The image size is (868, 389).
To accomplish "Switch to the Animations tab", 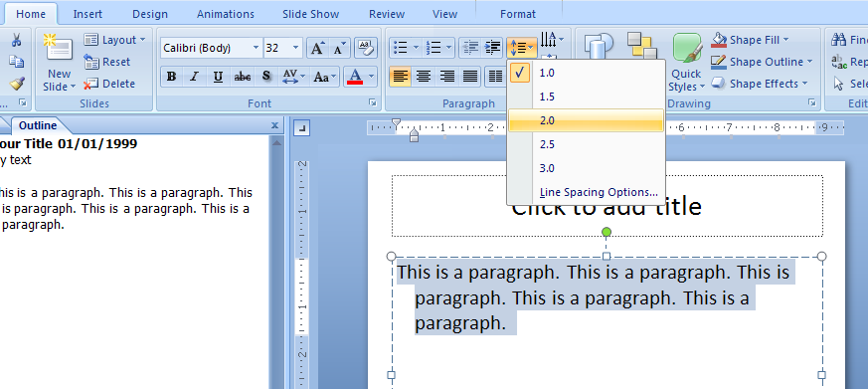I will (226, 14).
